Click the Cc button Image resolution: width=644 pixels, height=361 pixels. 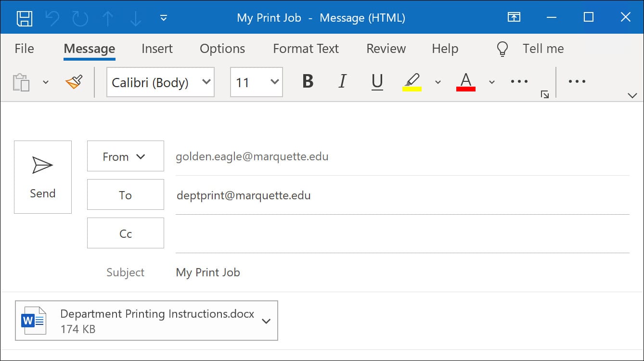125,233
